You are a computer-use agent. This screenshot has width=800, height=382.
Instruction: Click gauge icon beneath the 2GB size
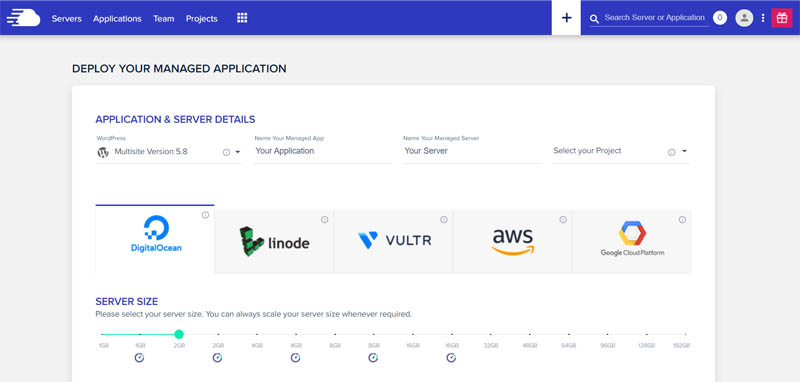217,358
